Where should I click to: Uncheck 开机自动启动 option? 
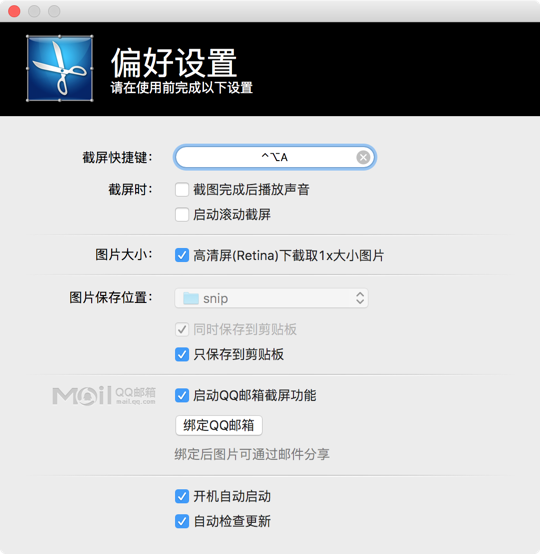182,496
